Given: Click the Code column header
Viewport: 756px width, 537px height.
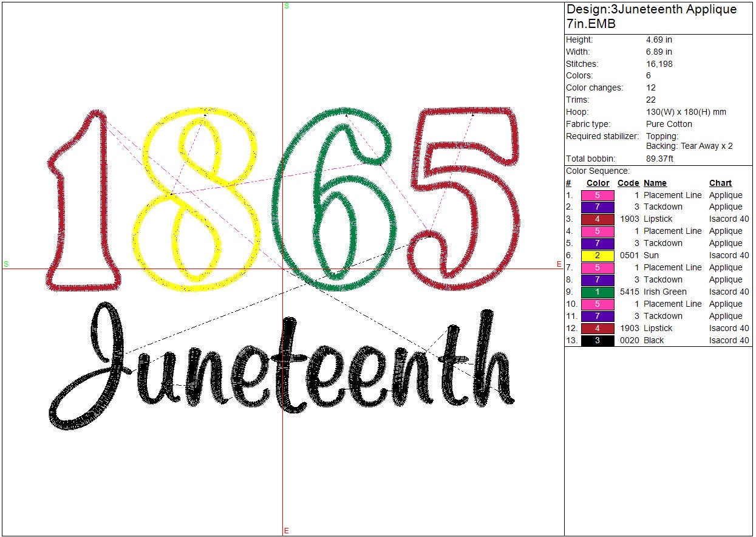Looking at the screenshot, I should pos(628,183).
